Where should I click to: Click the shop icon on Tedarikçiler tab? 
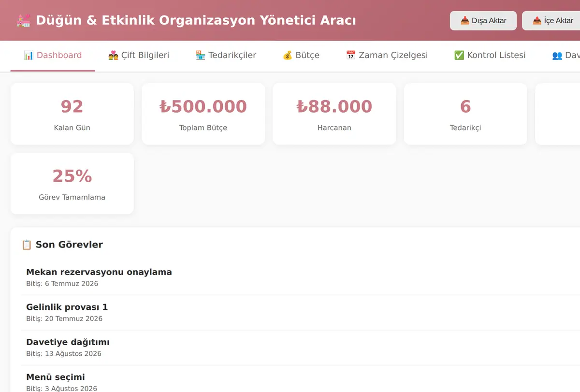tap(200, 55)
